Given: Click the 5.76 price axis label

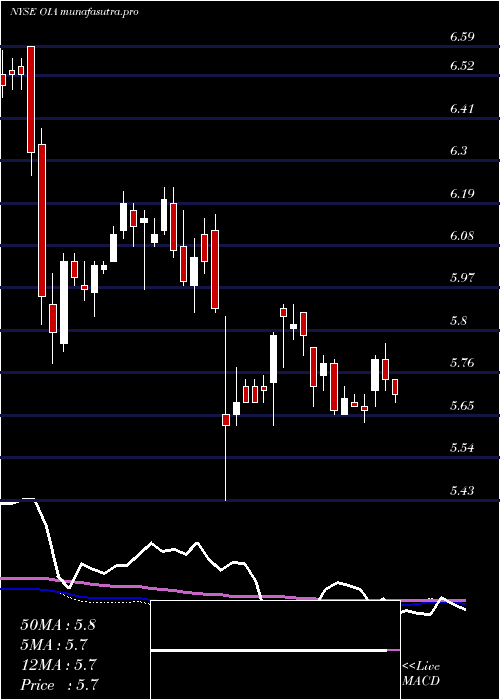Looking at the screenshot, I should (x=462, y=363).
